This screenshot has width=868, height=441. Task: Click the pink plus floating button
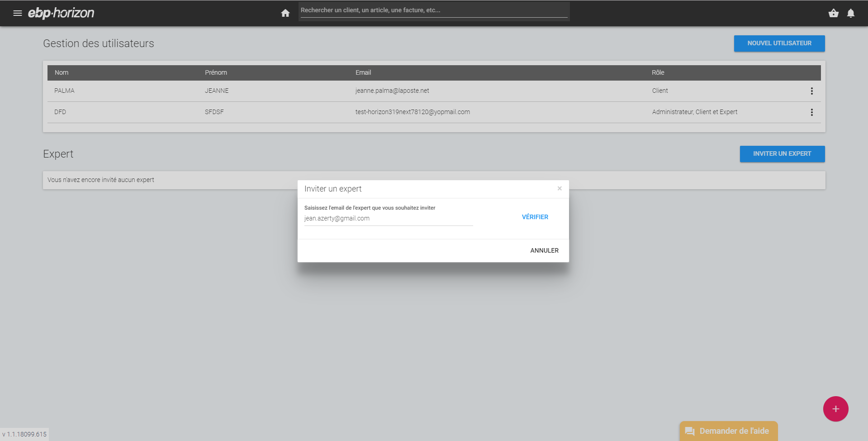[x=836, y=409]
